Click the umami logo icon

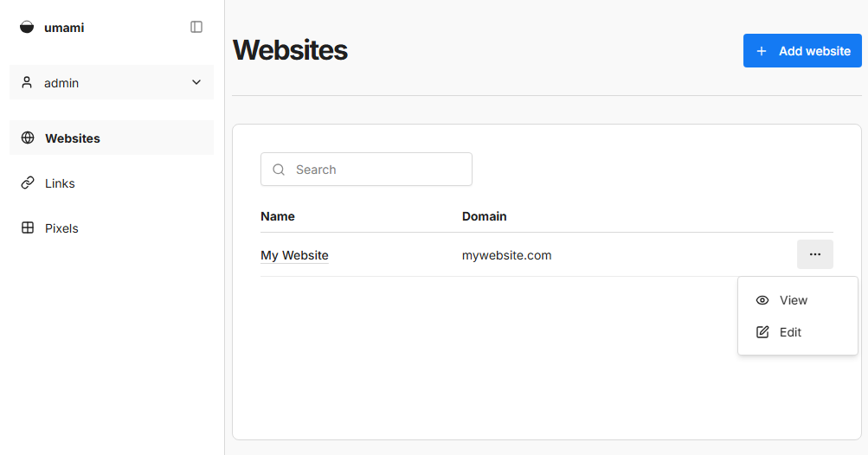pyautogui.click(x=27, y=28)
